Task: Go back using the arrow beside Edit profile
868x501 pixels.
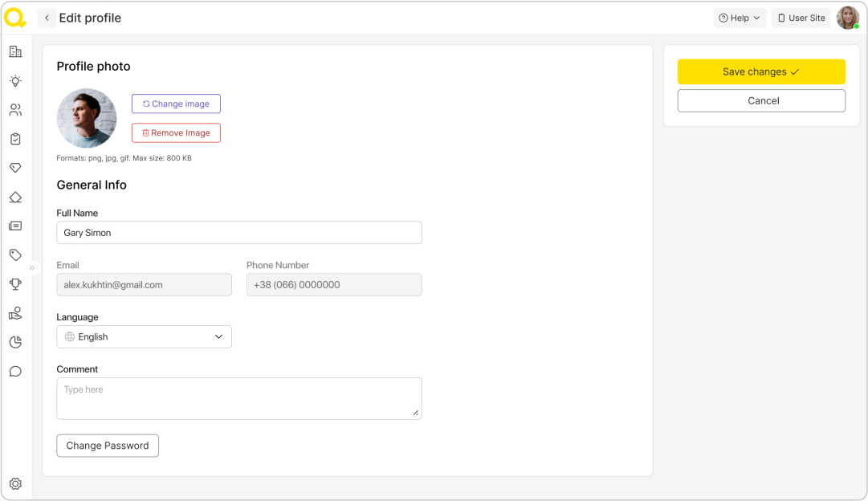Action: [x=47, y=18]
